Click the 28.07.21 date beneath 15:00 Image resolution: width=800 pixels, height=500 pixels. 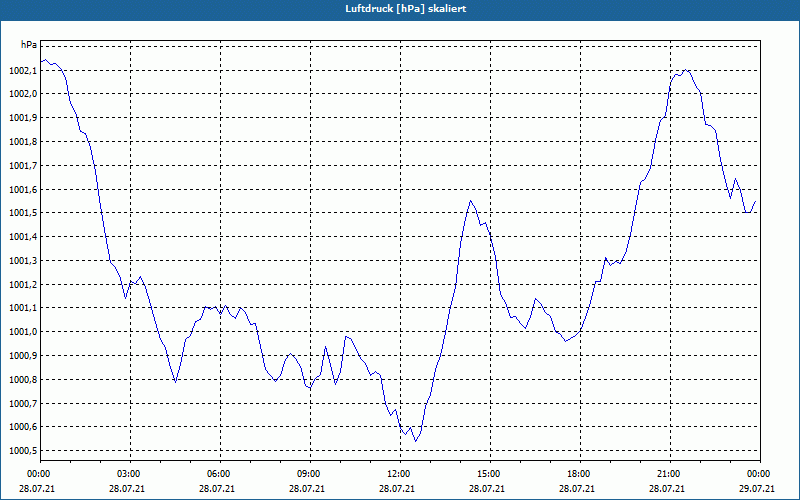pos(488,489)
